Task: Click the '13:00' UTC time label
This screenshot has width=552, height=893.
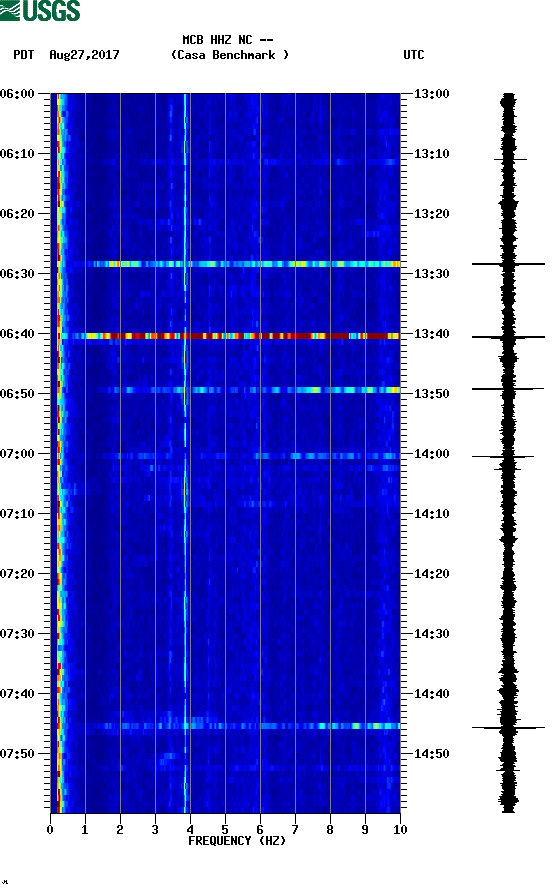Action: [431, 93]
